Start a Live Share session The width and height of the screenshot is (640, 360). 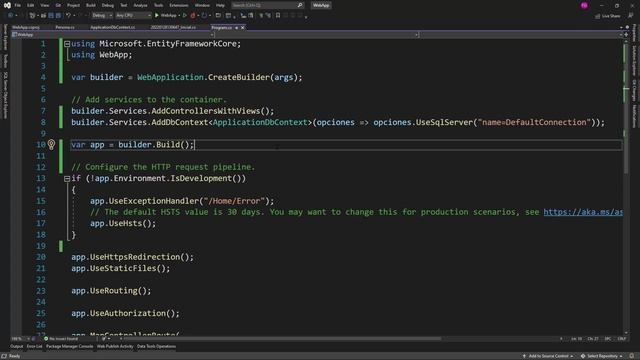coord(607,16)
